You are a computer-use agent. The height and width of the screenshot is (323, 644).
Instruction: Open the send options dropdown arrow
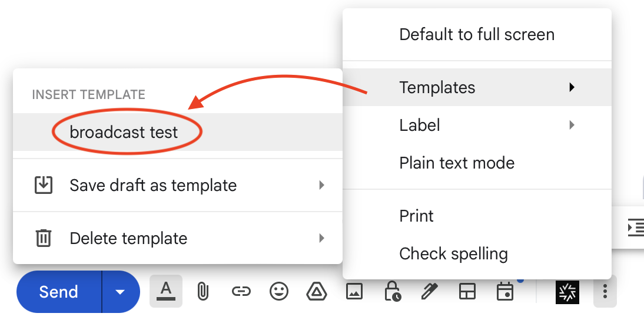click(x=121, y=292)
